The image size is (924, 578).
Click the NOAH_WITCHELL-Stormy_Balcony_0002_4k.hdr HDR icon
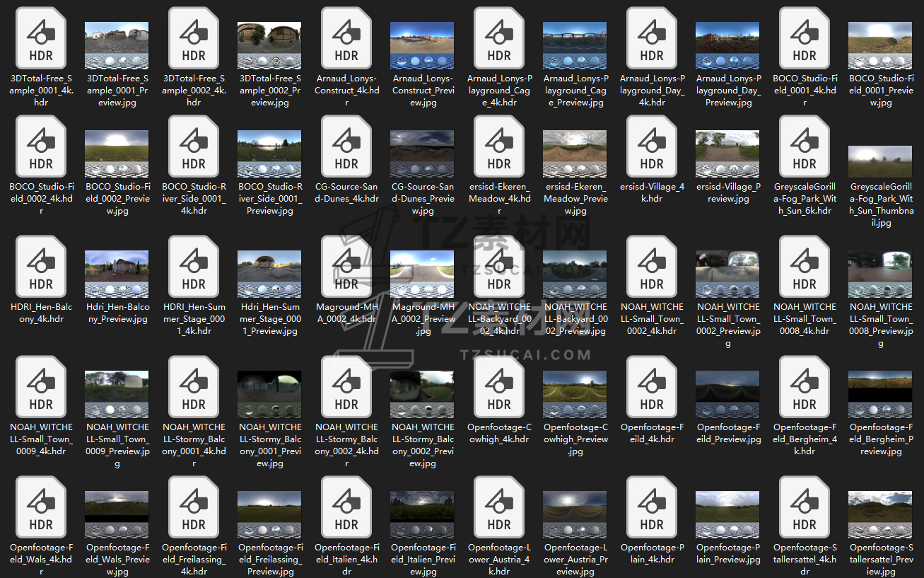[346, 388]
